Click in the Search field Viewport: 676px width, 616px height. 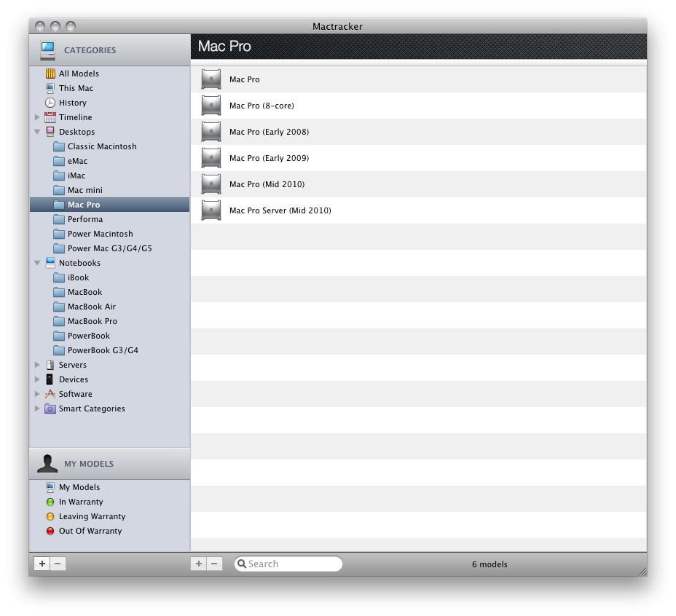click(x=288, y=564)
